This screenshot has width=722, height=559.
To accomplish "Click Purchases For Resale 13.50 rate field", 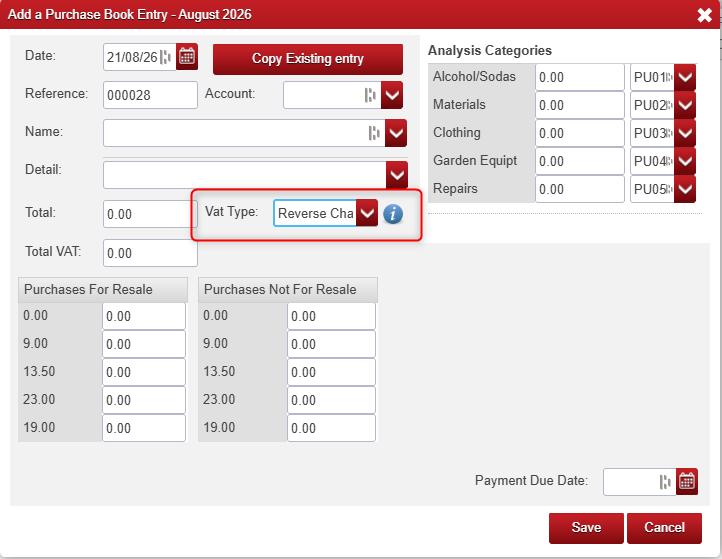I will (144, 372).
